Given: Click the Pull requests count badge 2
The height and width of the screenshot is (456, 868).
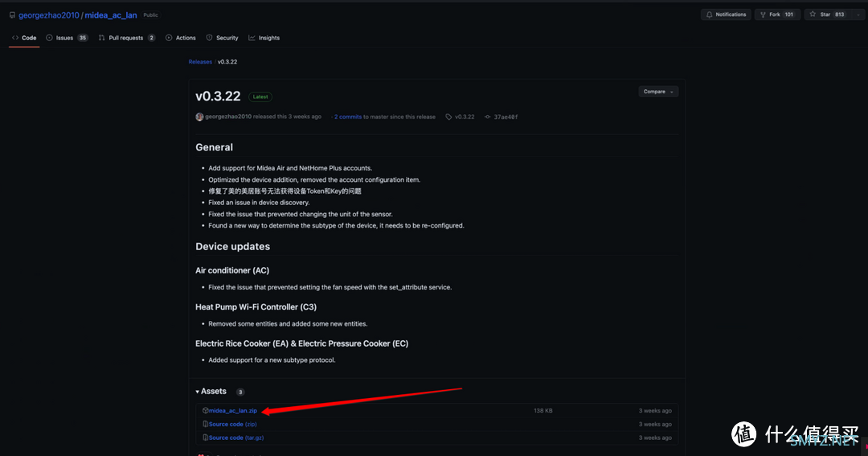Looking at the screenshot, I should pyautogui.click(x=151, y=38).
